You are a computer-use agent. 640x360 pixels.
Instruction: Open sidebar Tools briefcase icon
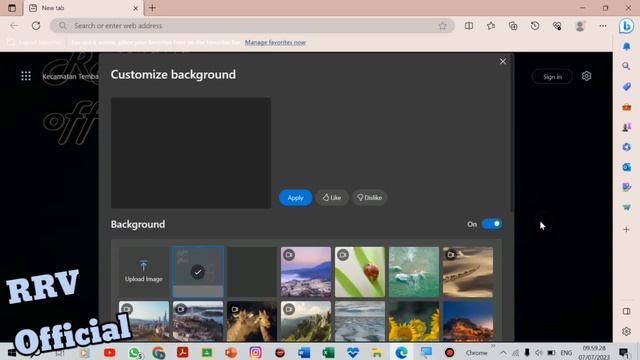coord(627,107)
